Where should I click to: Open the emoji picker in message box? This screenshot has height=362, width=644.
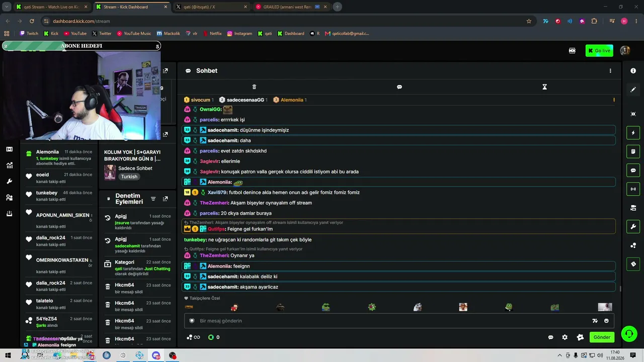pos(606,321)
